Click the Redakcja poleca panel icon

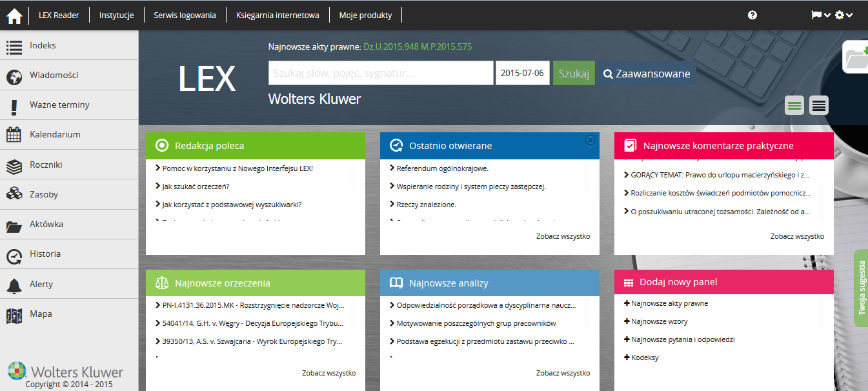coord(162,146)
